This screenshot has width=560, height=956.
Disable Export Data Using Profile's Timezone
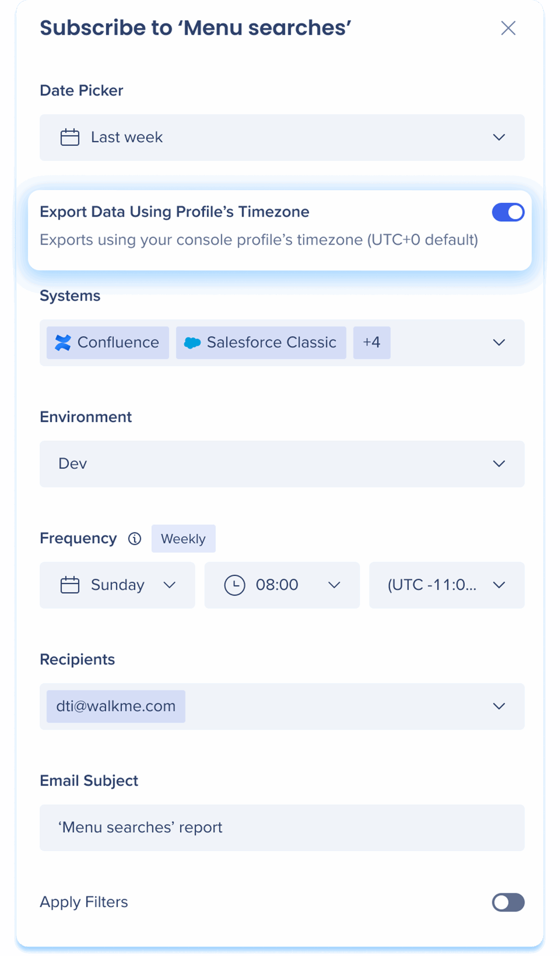click(508, 212)
